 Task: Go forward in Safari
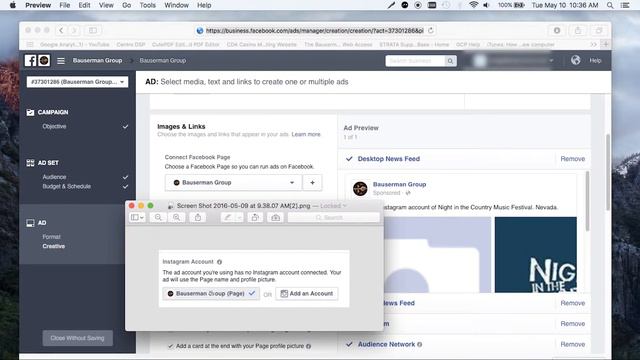(x=74, y=30)
